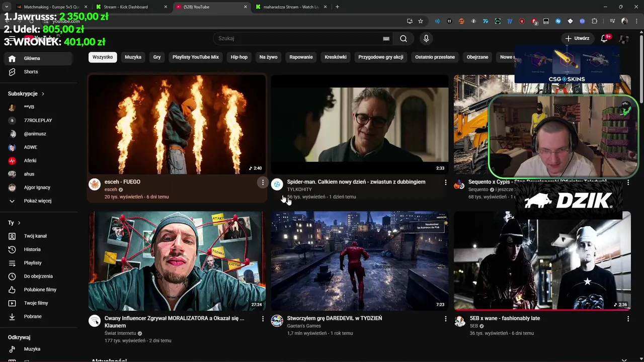Open the Chrome profile avatar

(624, 21)
